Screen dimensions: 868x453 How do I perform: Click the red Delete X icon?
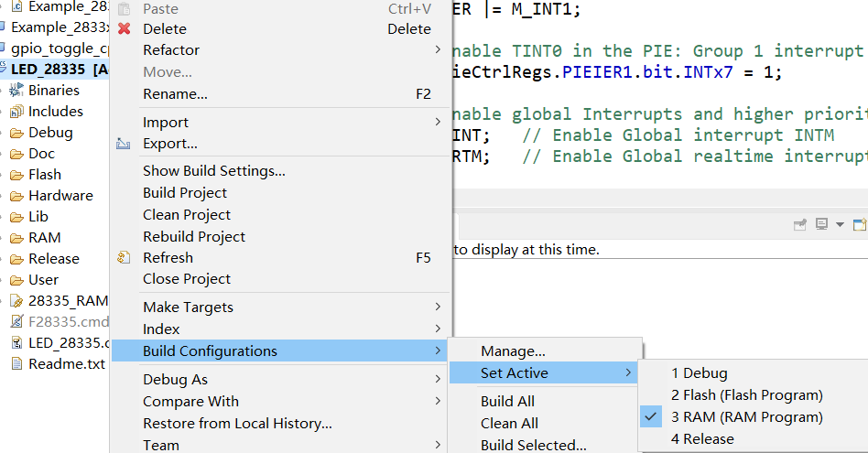coord(124,28)
